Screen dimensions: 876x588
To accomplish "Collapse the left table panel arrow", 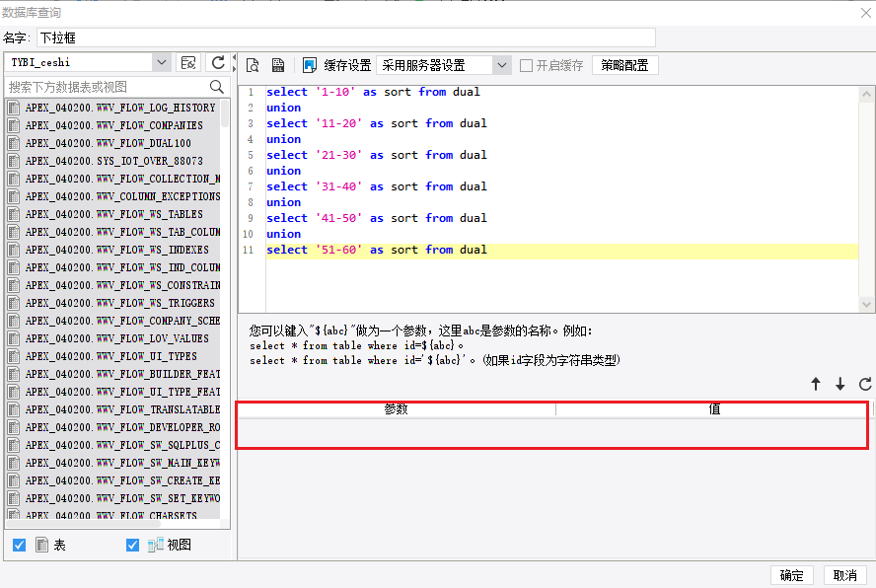I will (x=234, y=58).
